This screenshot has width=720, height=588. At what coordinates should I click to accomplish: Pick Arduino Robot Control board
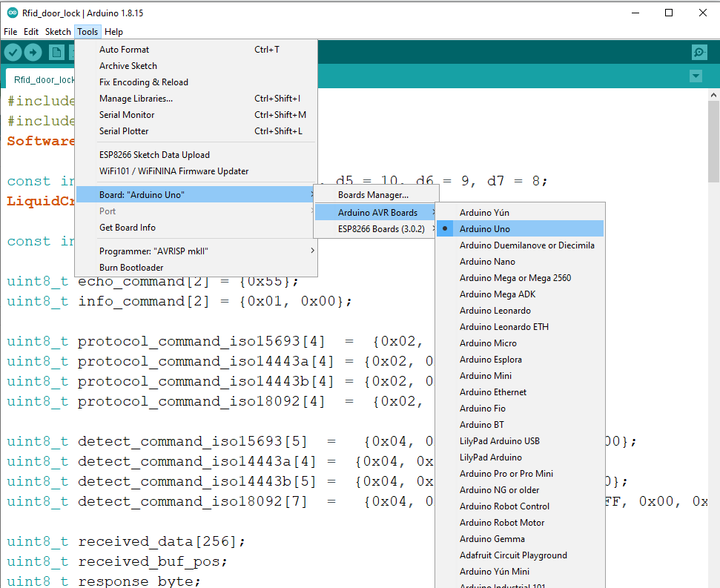click(x=520, y=506)
